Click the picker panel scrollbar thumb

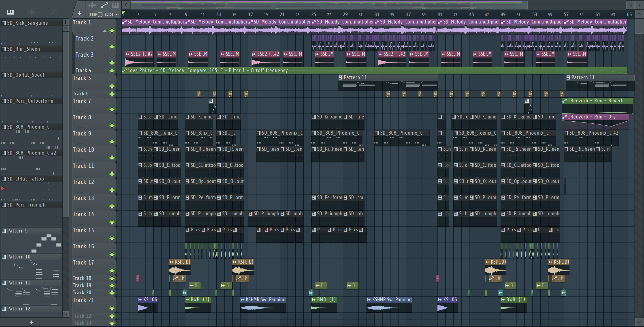66,124
